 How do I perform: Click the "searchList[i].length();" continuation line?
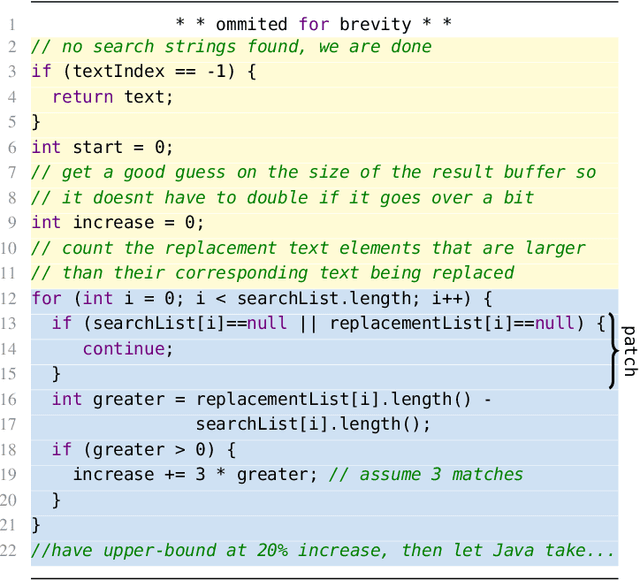[313, 424]
